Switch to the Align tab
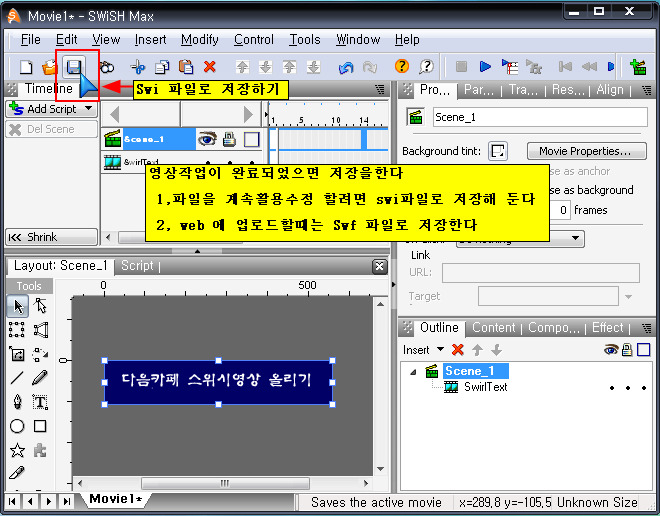Viewport: 660px width, 516px height. 609,90
